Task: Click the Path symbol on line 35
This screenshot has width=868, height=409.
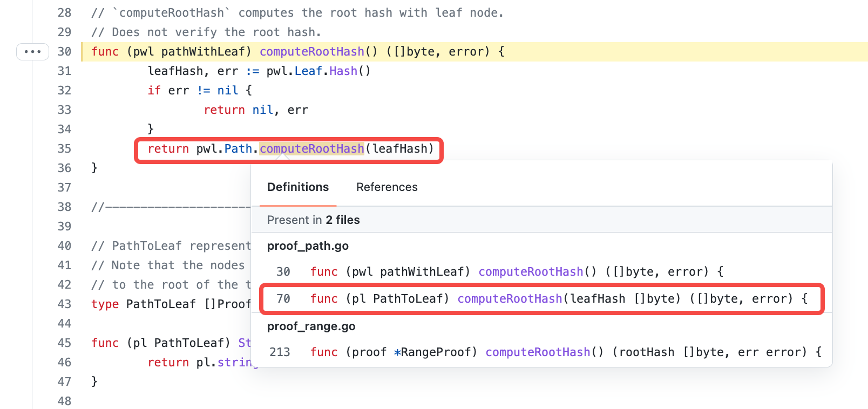Action: point(238,149)
